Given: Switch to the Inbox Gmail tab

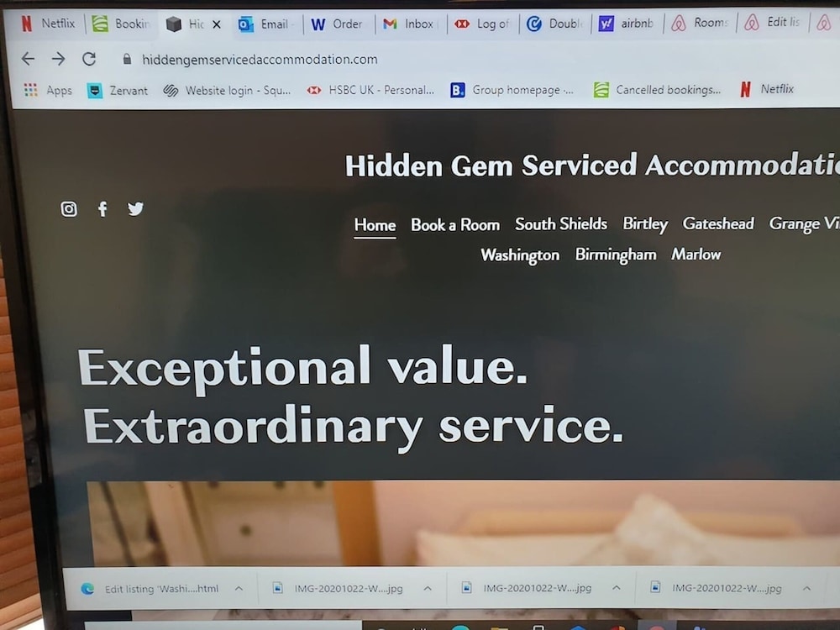Looking at the screenshot, I should 411,24.
